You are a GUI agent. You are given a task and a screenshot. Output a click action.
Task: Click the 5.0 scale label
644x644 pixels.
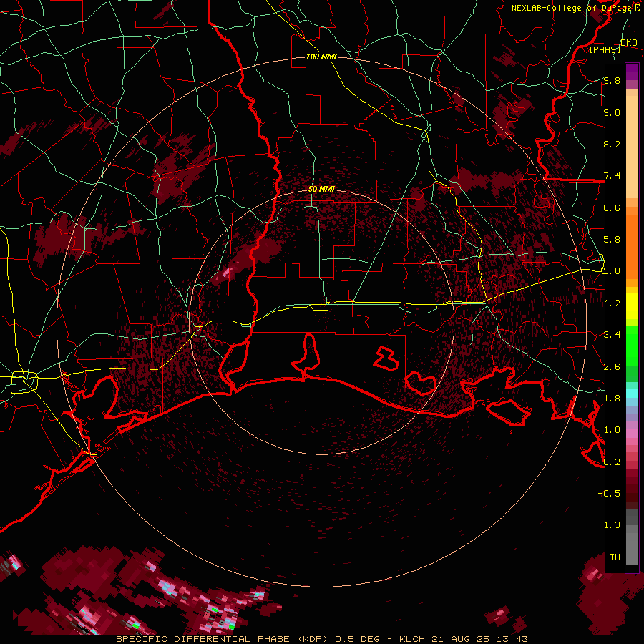pos(612,271)
